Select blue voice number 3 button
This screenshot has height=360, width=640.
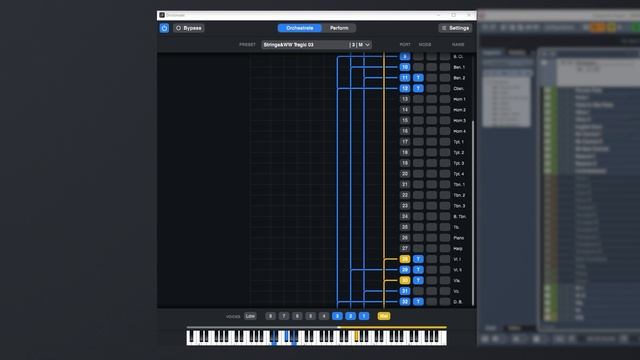coord(337,316)
